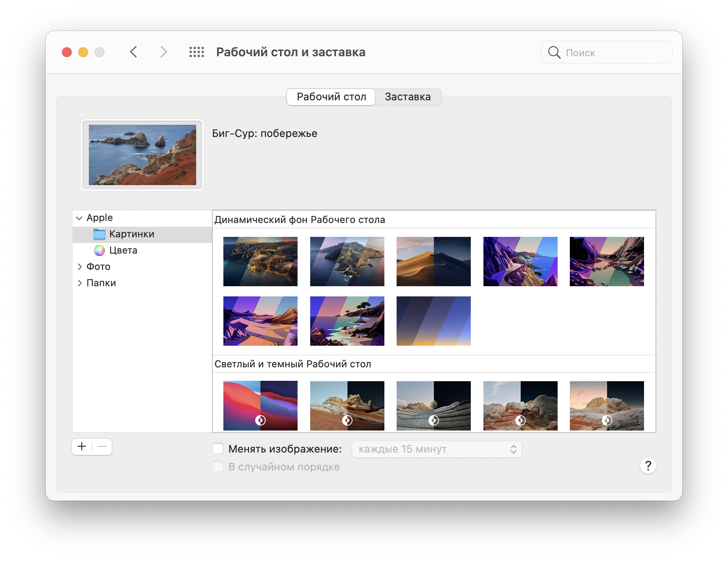Click the search magnifier icon

(x=554, y=52)
